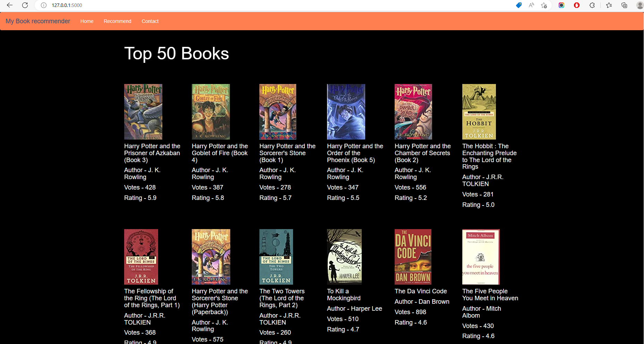Open the Edge shopping tag icon
644x344 pixels.
518,5
